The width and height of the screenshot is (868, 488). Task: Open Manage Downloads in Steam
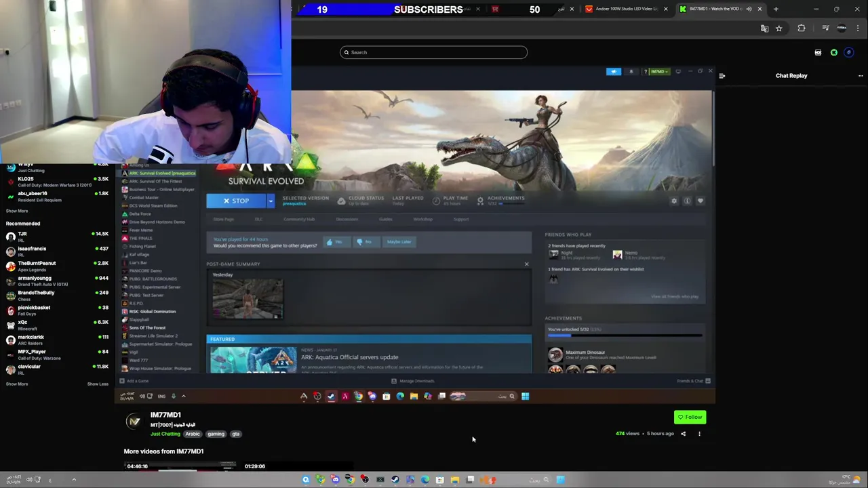pos(413,381)
